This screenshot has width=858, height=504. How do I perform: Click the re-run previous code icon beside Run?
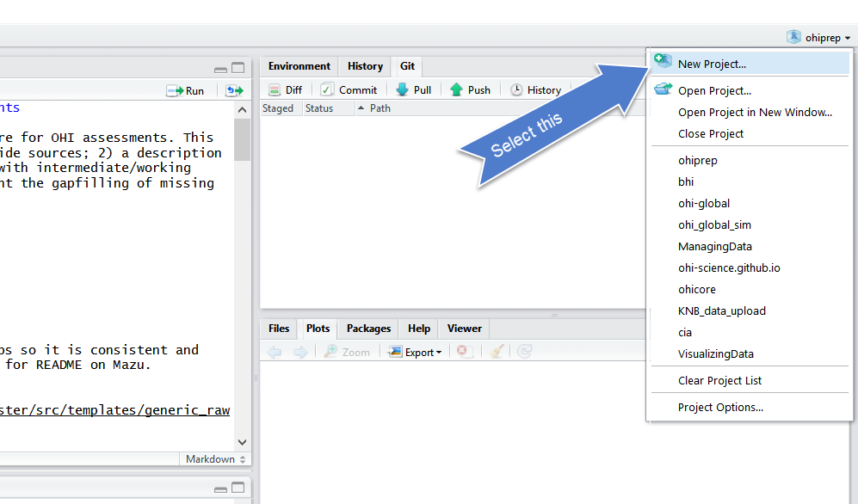pos(234,91)
